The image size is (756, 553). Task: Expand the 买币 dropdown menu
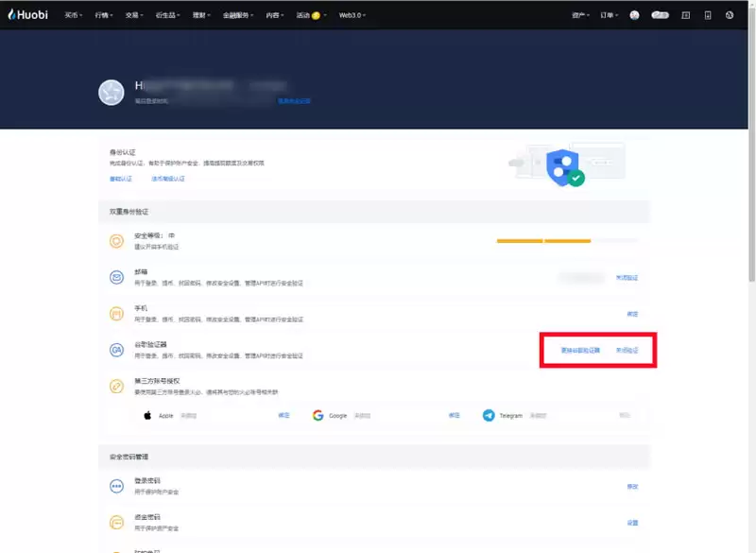(74, 15)
